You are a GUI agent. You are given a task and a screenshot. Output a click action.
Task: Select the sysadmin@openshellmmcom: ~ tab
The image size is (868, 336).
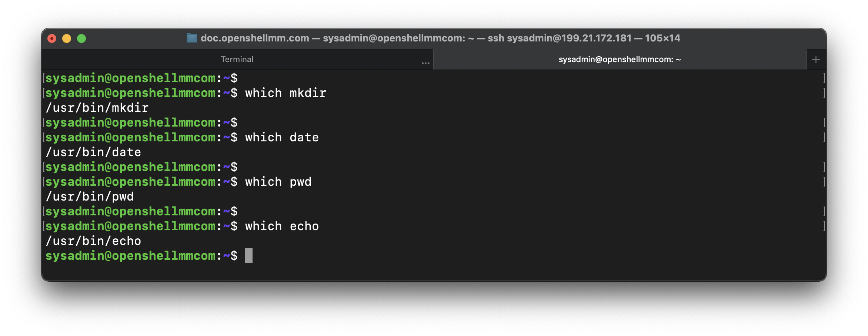tap(619, 60)
